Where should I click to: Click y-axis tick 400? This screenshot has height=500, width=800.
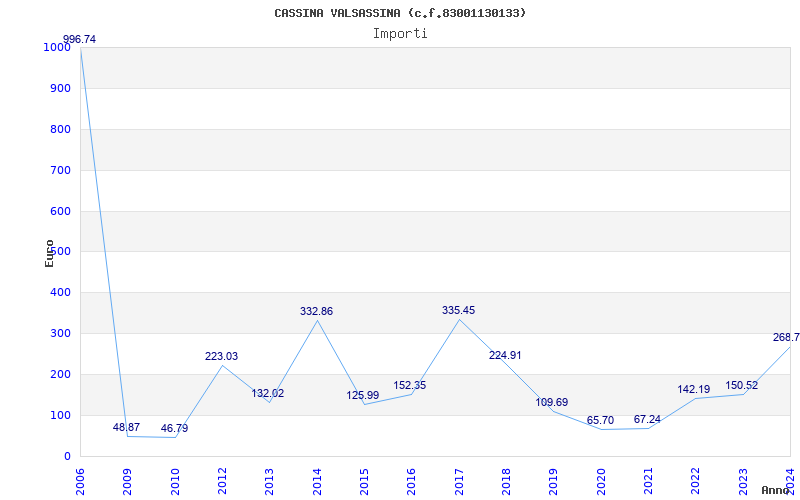60,293
